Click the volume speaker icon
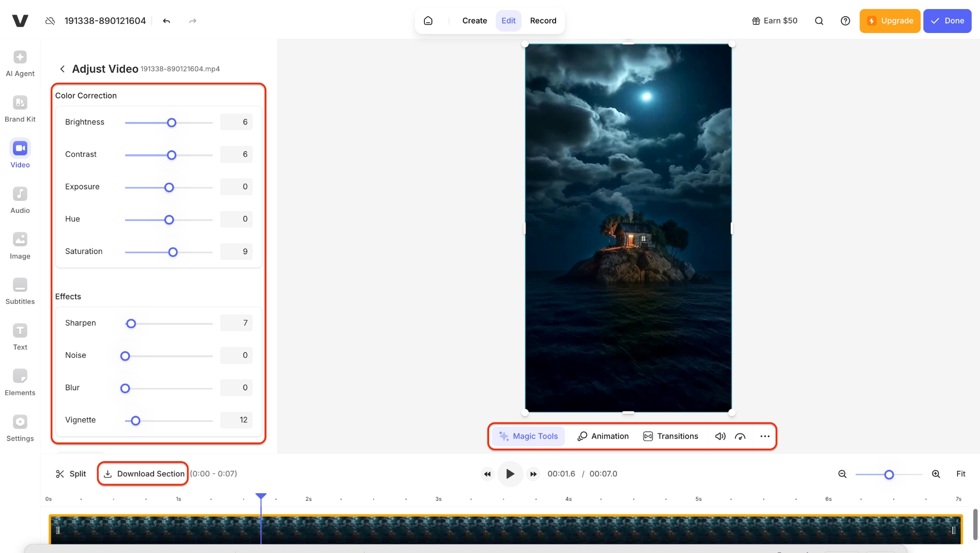Screen dimensions: 980x553 [720, 436]
